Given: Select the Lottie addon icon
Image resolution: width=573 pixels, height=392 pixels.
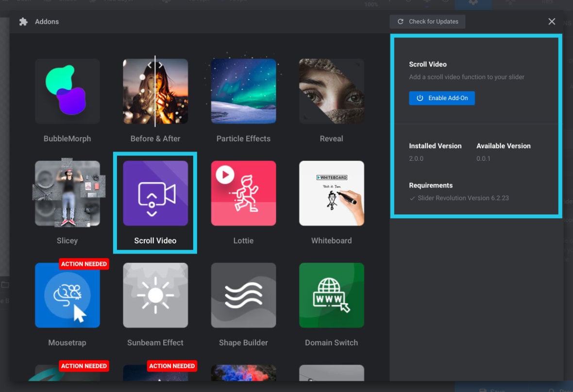Looking at the screenshot, I should (243, 193).
